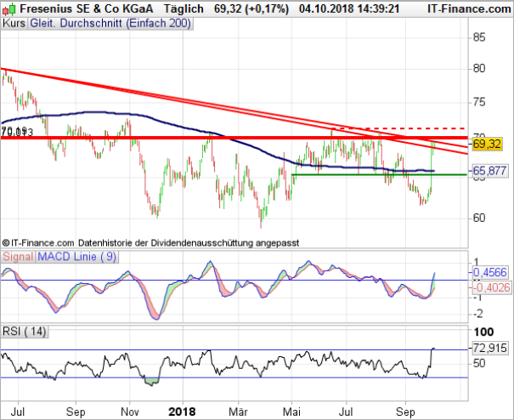
Task: Click the Mai label on time axis
Action: point(291,411)
